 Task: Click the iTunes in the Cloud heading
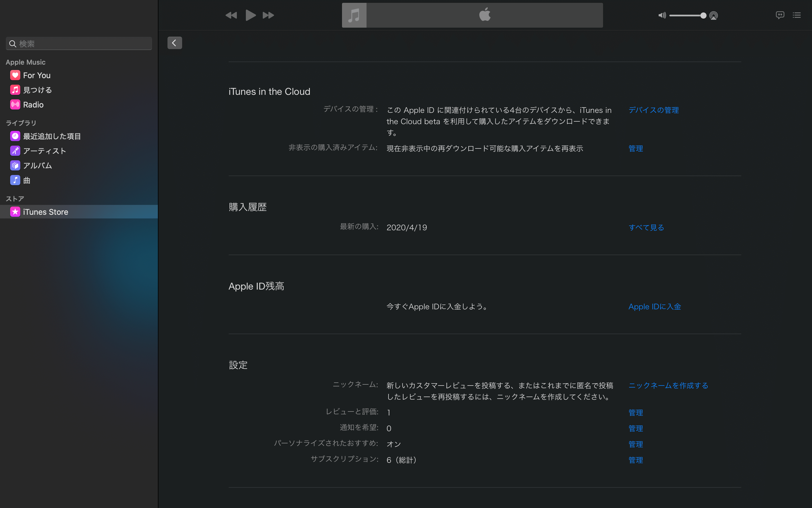coord(270,91)
